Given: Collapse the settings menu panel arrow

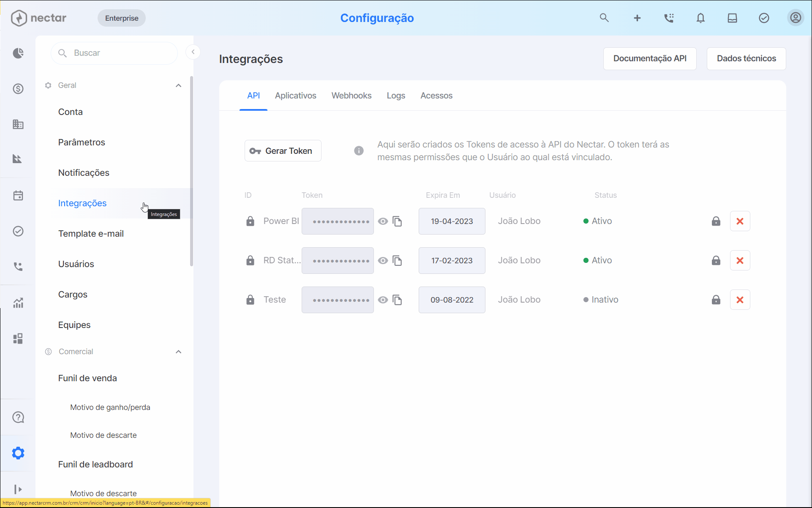Looking at the screenshot, I should click(x=193, y=52).
